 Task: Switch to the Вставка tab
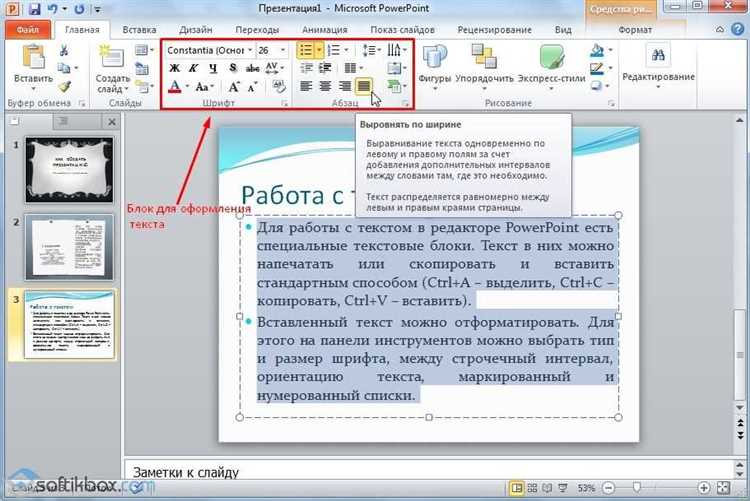[139, 30]
